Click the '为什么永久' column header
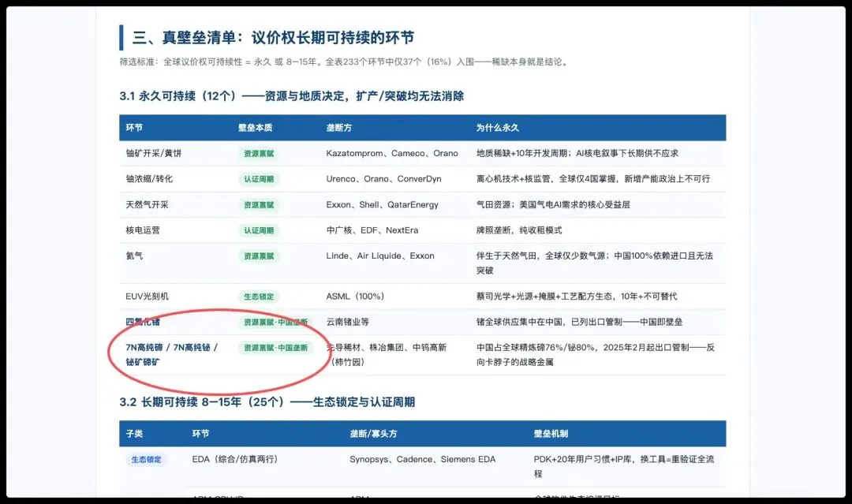 click(x=497, y=128)
